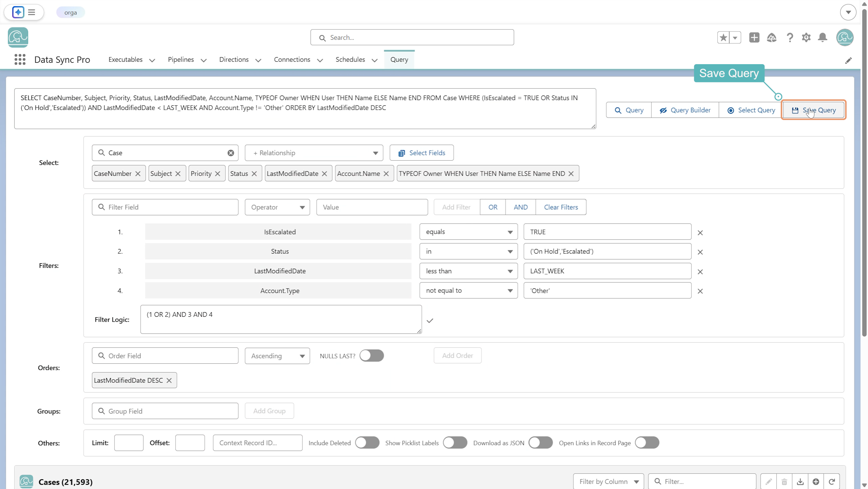
Task: Click the Save Query button
Action: (813, 110)
